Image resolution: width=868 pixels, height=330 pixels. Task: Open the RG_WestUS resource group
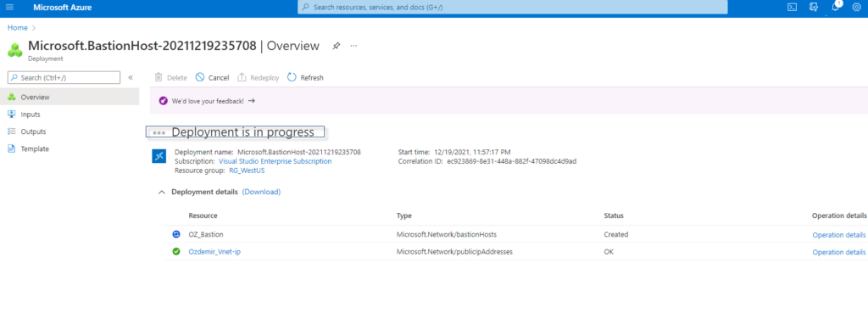247,171
